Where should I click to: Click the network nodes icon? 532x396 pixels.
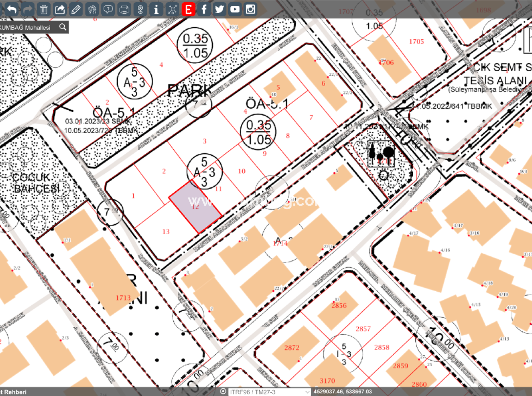coord(172,9)
